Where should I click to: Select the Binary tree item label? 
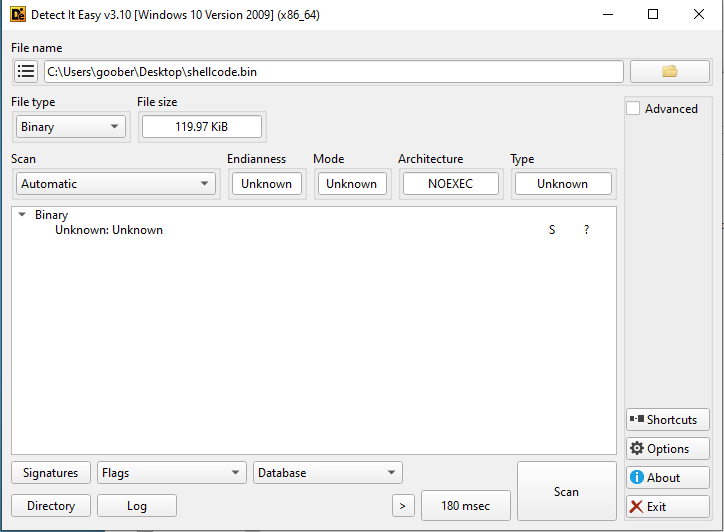click(51, 215)
